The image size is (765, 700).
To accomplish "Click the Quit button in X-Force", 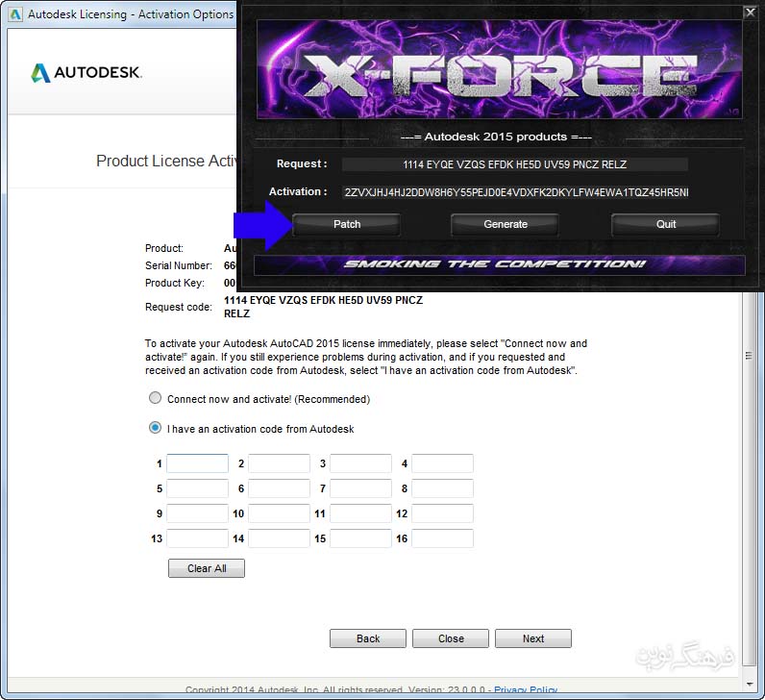I will [665, 225].
